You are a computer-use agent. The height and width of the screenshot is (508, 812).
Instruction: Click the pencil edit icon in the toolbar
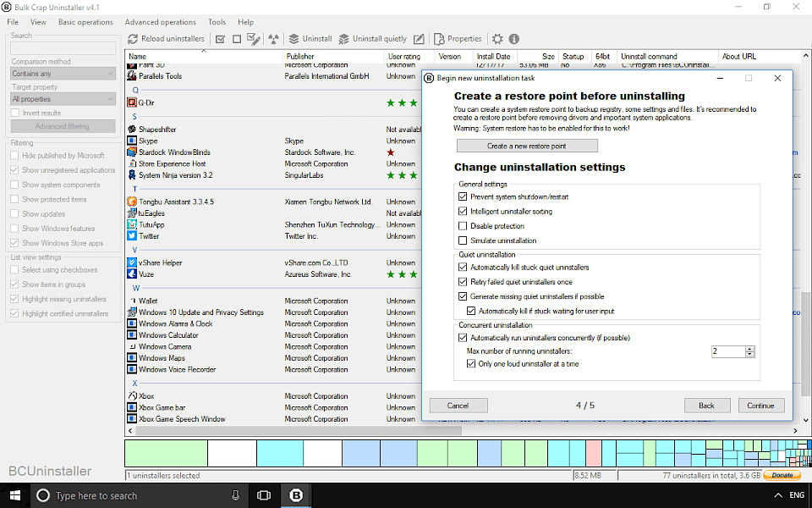[x=419, y=39]
